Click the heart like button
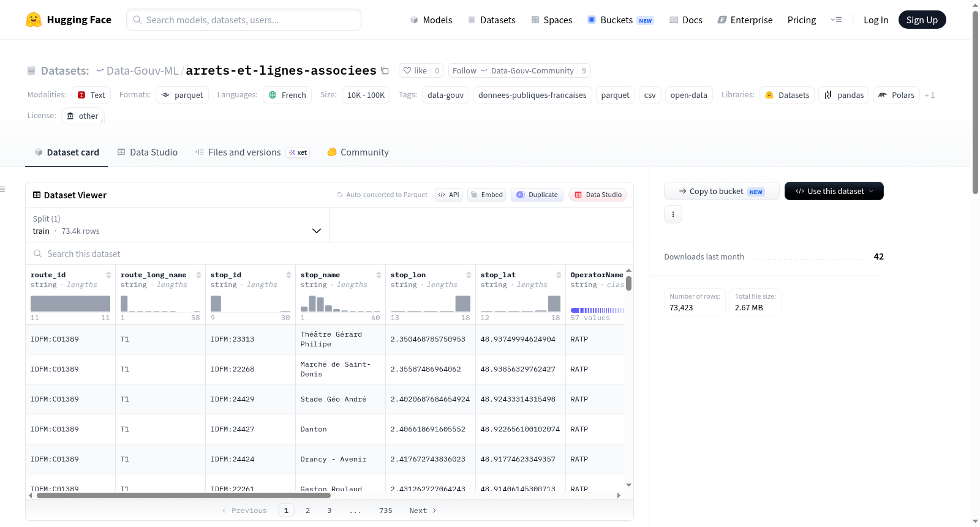Viewport: 980px width, 527px height. pyautogui.click(x=415, y=70)
